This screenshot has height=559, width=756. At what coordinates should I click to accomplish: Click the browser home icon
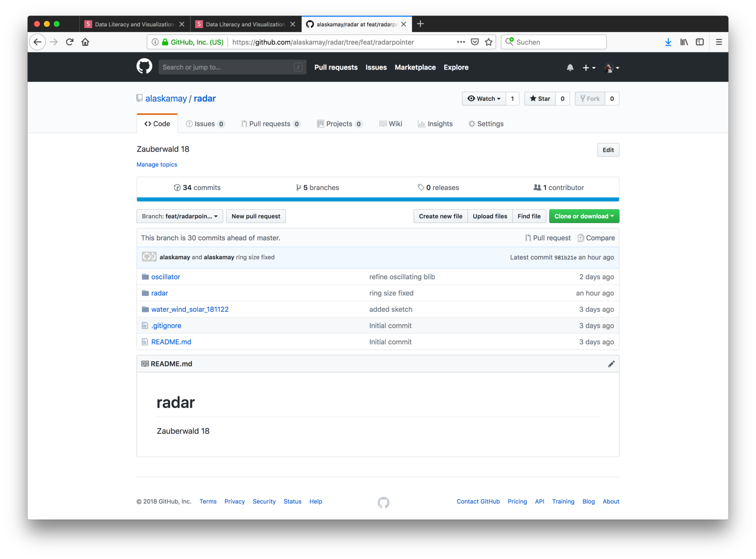(85, 42)
